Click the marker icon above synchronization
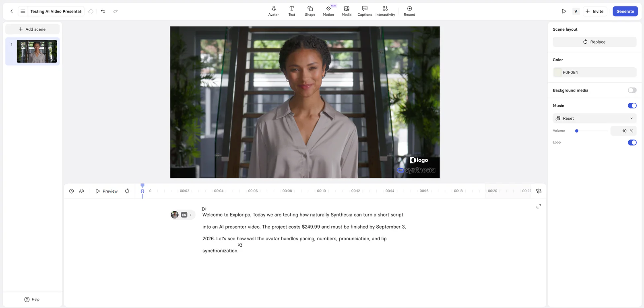644x308 pixels. pos(240,245)
